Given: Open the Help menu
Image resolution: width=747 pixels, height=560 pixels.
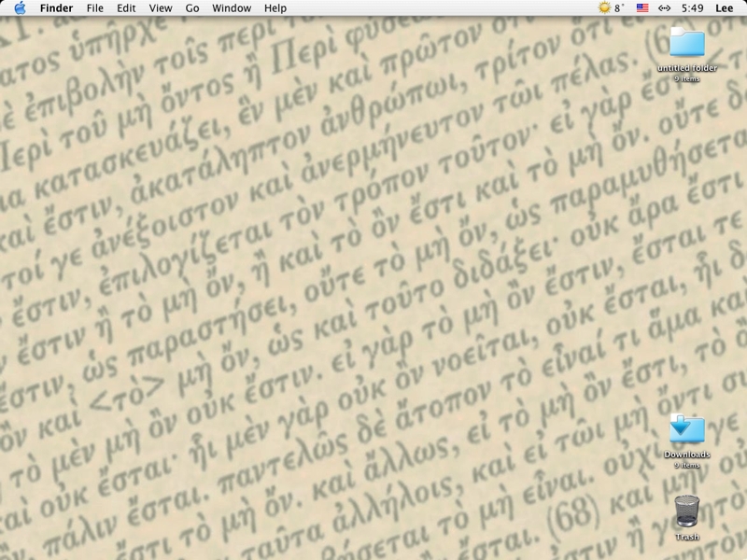Looking at the screenshot, I should click(275, 8).
